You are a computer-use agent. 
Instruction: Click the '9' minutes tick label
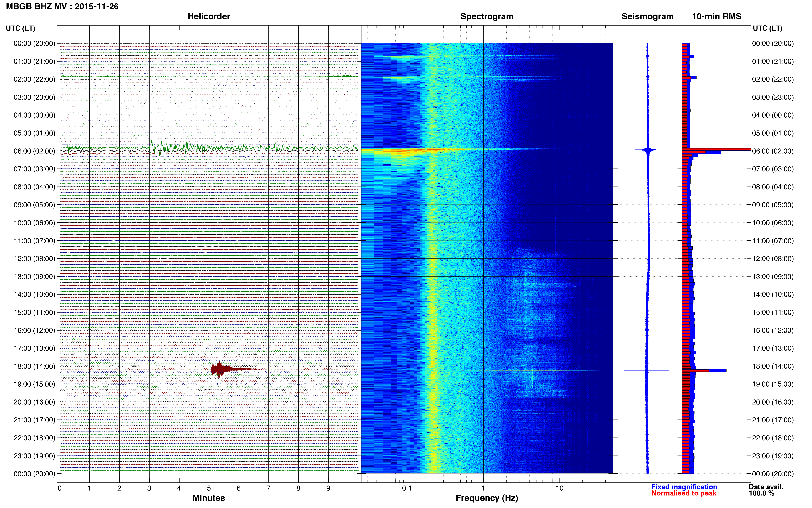click(328, 488)
